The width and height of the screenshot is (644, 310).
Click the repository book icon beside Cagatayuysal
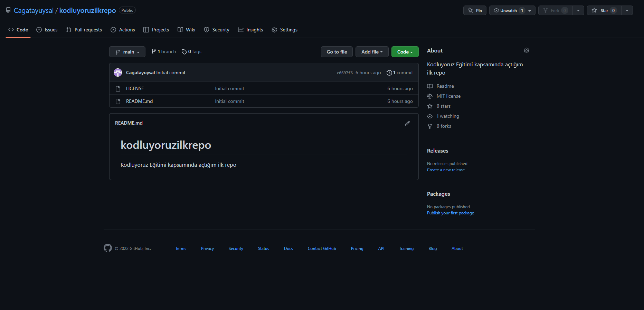click(x=8, y=10)
